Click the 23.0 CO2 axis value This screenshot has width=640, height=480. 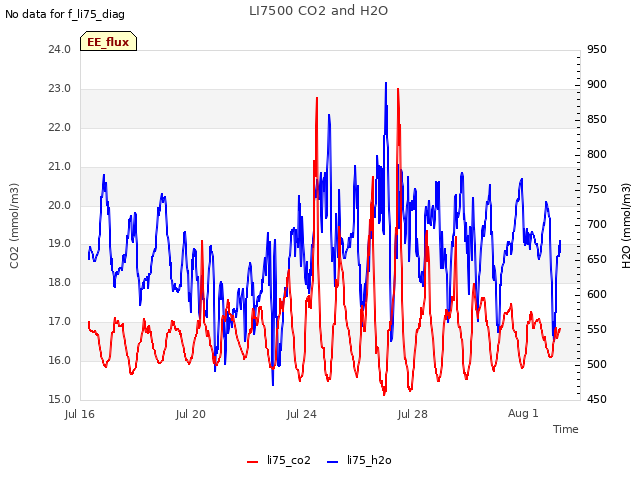click(x=60, y=89)
